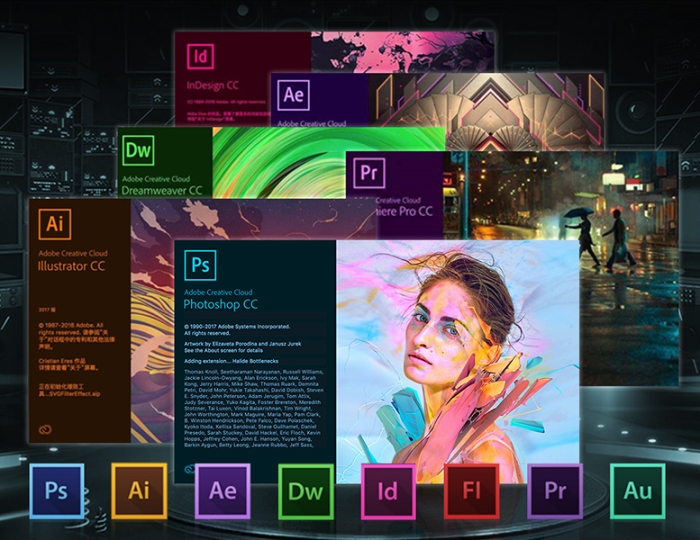Click the Audition Au icon in bottom row

coord(638,491)
